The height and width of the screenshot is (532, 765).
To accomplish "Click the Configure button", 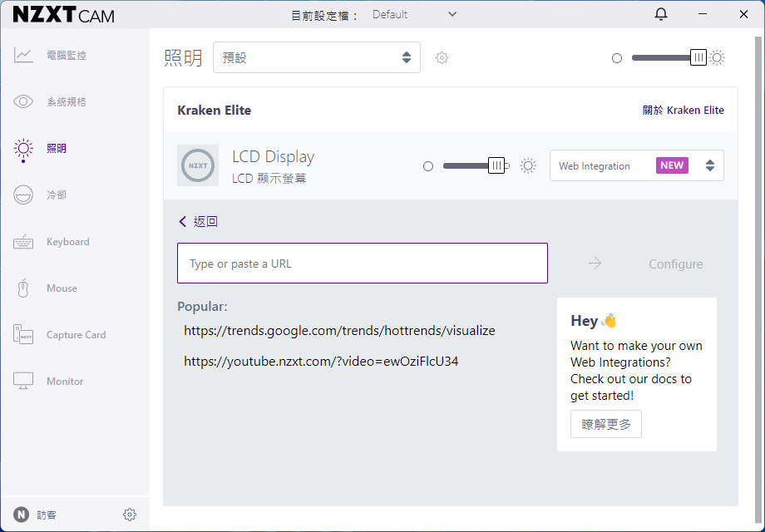I will pos(676,264).
